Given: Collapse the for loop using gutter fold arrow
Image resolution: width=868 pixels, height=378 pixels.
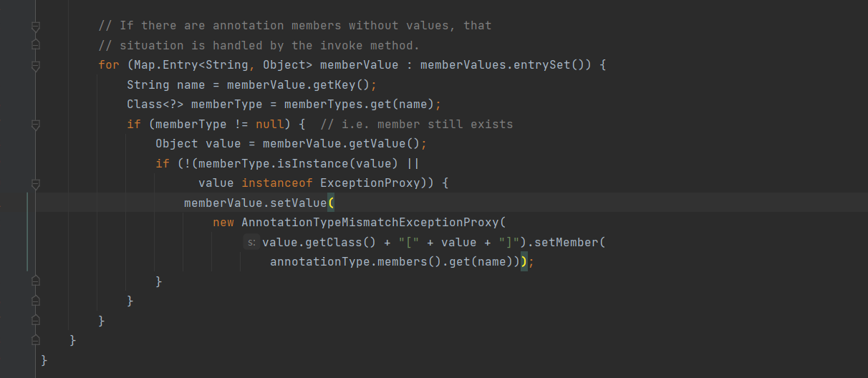Looking at the screenshot, I should click(x=35, y=65).
